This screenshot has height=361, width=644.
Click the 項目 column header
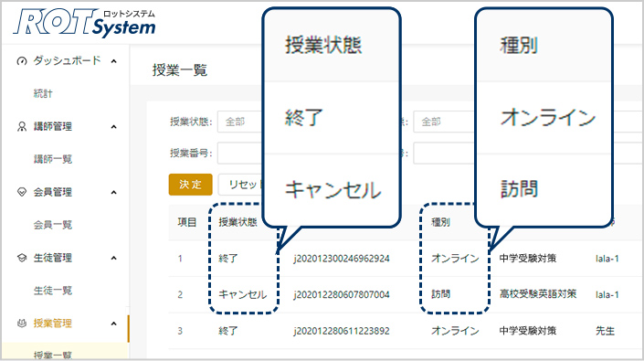tap(187, 222)
